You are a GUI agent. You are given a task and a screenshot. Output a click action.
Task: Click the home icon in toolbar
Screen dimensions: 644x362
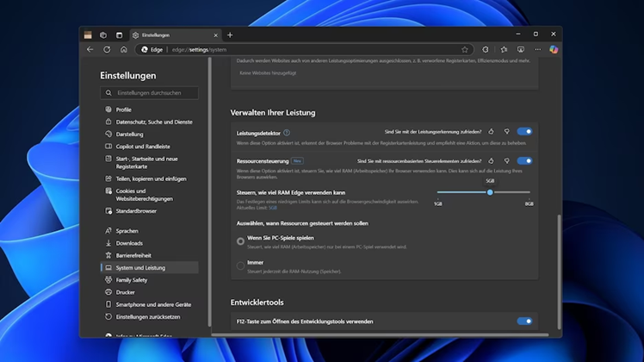click(123, 50)
